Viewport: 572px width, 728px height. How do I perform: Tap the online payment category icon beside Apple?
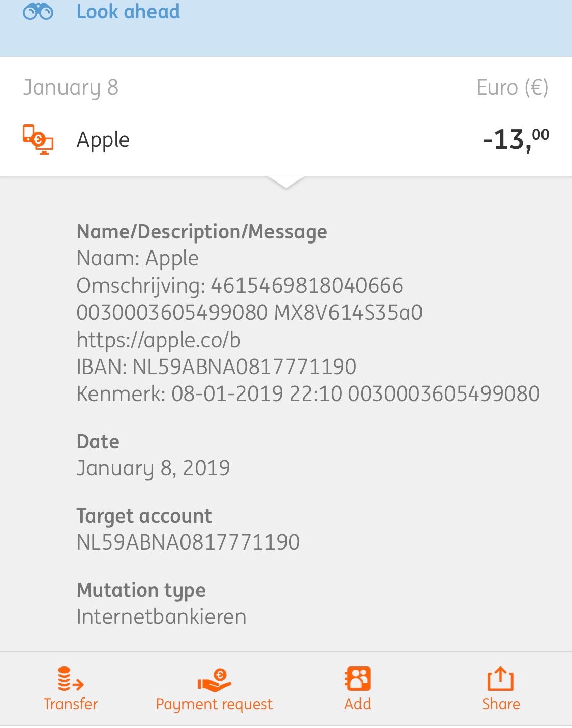pos(38,139)
